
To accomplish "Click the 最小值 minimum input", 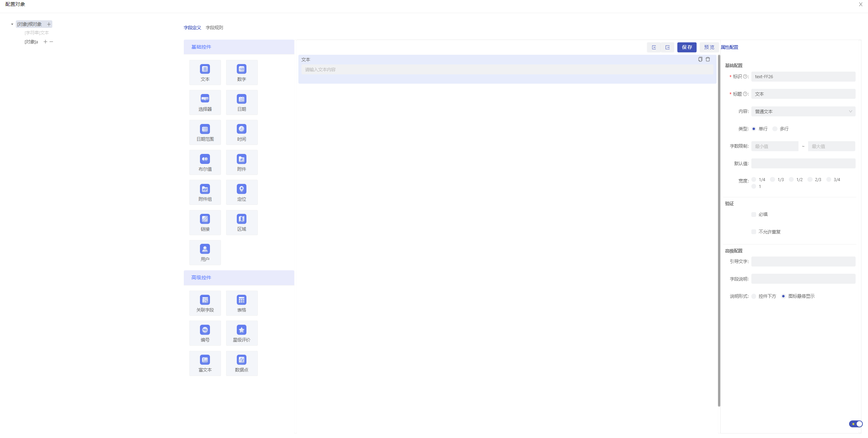I will point(775,146).
